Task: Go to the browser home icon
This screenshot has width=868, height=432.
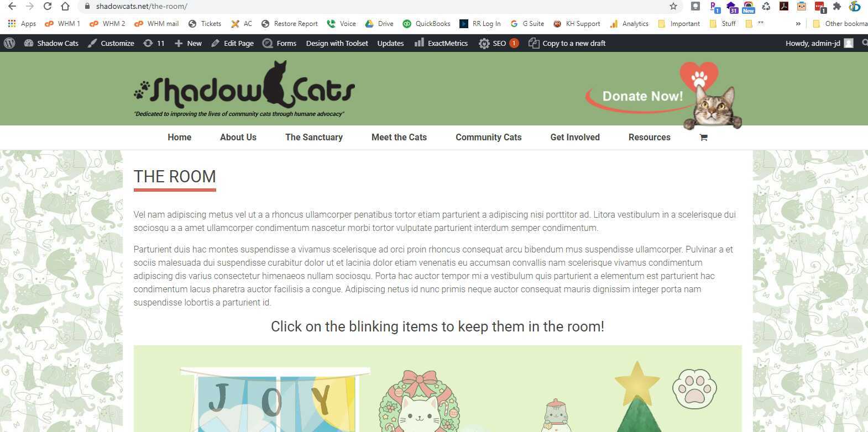Action: coord(65,7)
